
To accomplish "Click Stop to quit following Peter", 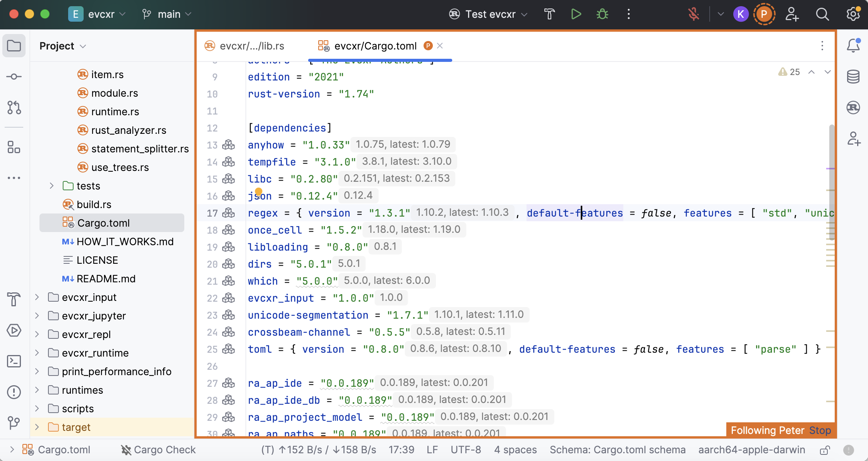I will coord(820,430).
